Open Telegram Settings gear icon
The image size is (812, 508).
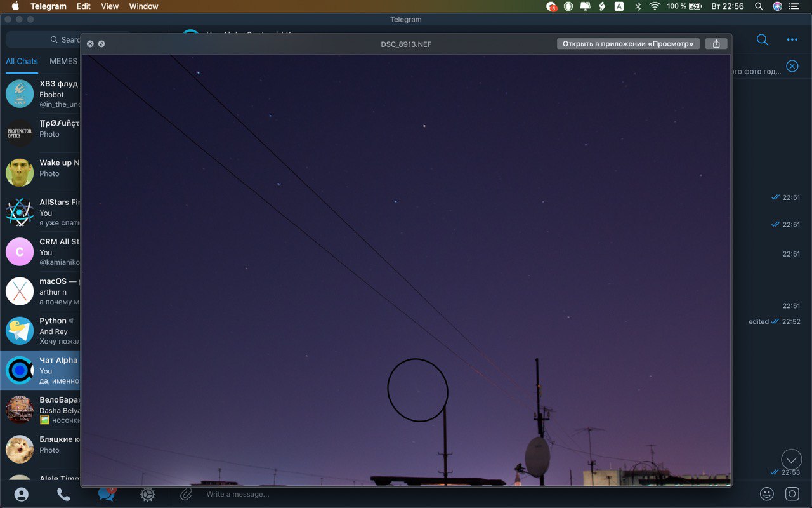coord(148,494)
